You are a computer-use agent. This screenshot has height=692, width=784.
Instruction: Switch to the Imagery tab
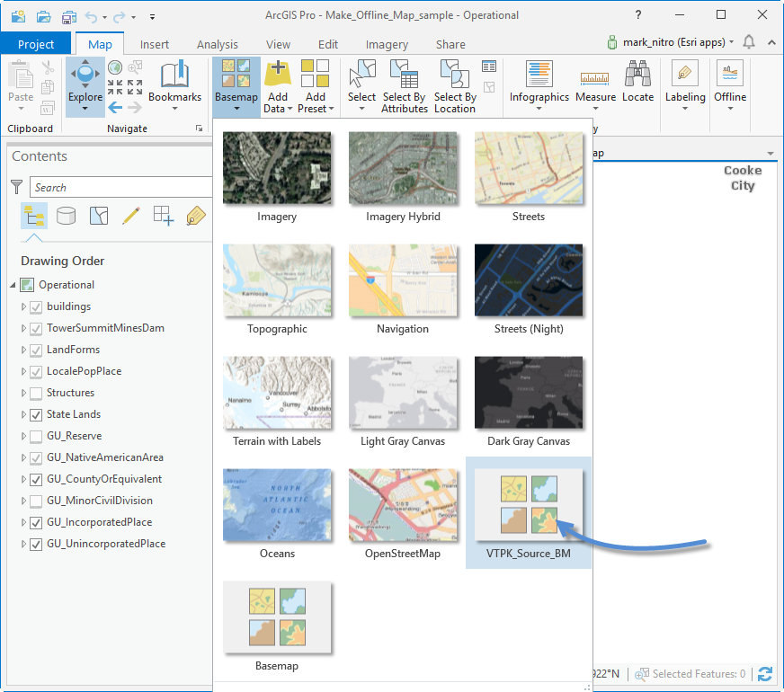[387, 44]
